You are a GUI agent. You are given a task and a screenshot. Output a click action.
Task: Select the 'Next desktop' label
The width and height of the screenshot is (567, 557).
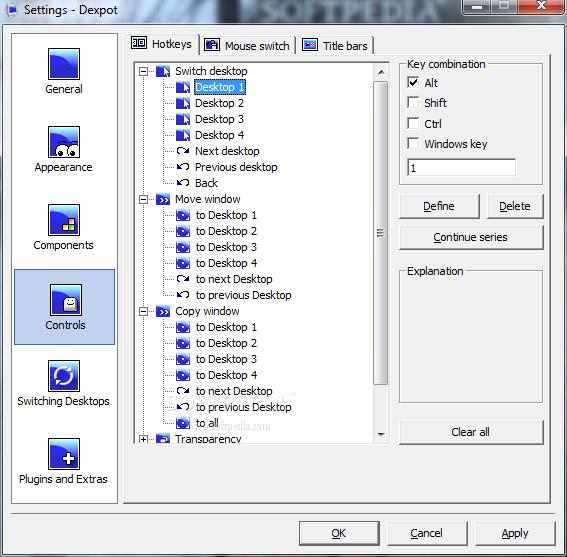pos(227,151)
